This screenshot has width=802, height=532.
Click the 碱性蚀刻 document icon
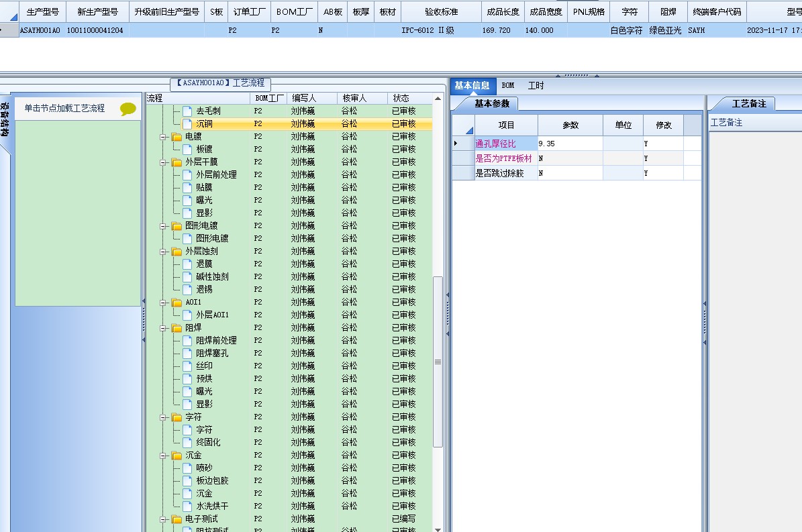point(188,276)
